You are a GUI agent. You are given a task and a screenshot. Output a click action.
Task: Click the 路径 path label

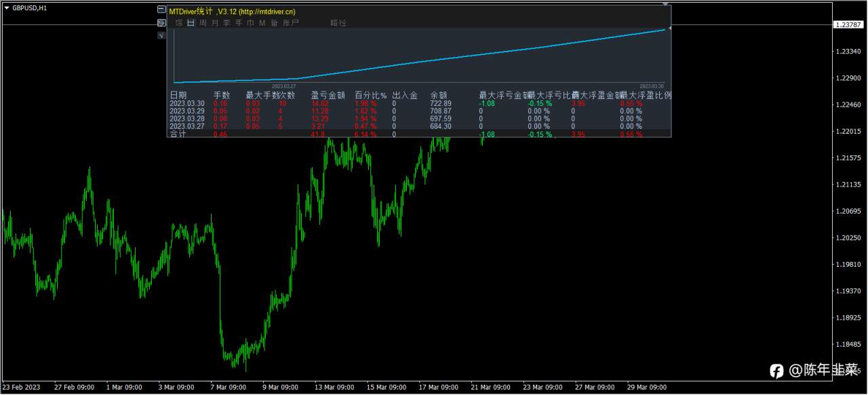click(x=338, y=23)
